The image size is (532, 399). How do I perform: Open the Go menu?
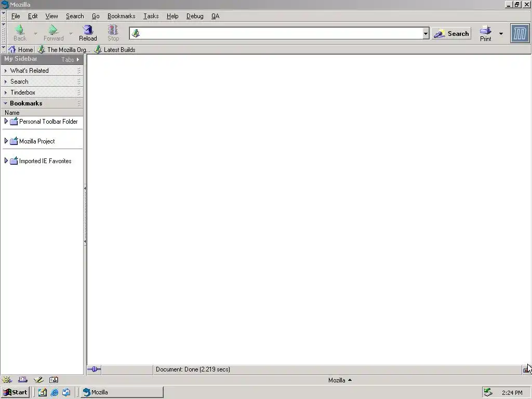(96, 16)
